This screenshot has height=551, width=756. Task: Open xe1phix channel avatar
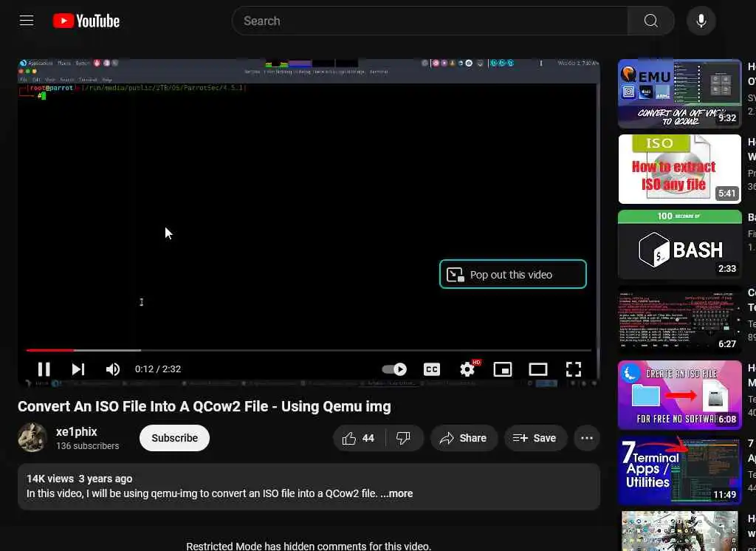pos(32,437)
